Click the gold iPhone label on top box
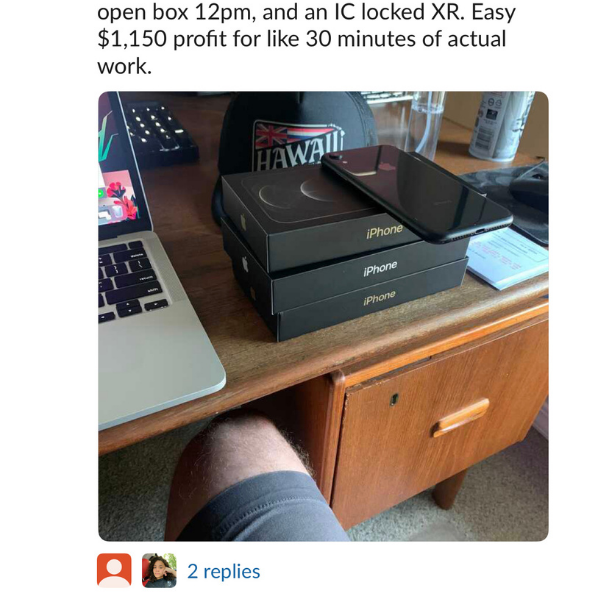 coord(384,231)
